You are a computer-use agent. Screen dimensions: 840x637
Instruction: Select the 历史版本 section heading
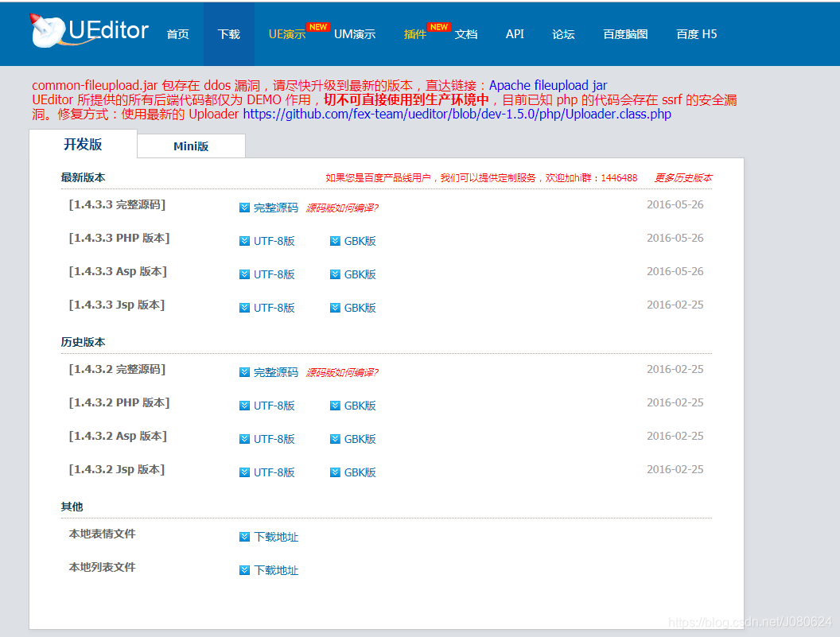pyautogui.click(x=83, y=342)
